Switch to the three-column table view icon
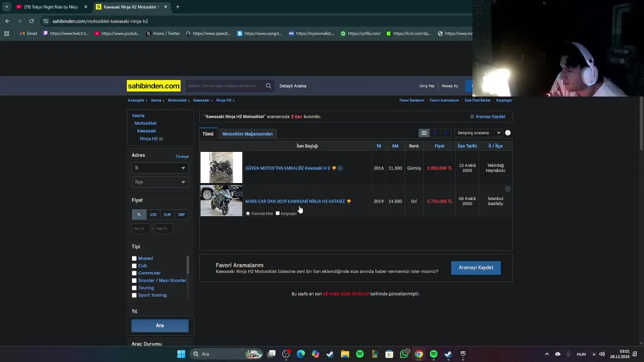Image resolution: width=644 pixels, height=362 pixels. [x=424, y=133]
